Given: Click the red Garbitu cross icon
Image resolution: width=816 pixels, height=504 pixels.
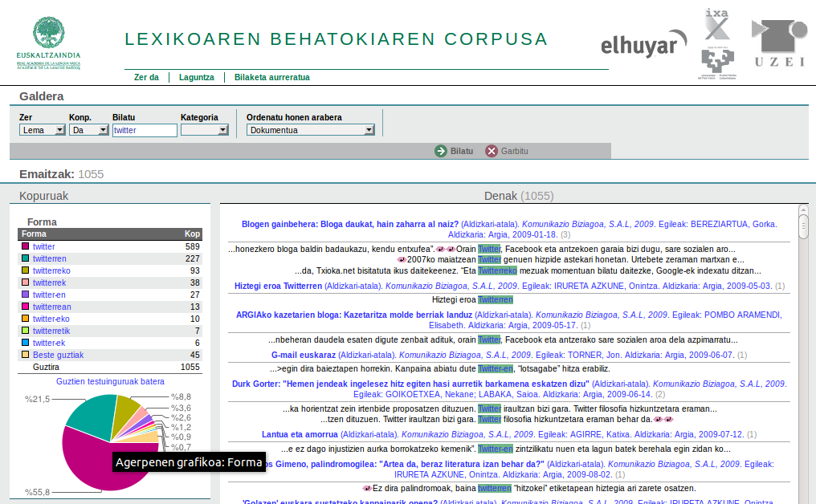Looking at the screenshot, I should (x=492, y=151).
